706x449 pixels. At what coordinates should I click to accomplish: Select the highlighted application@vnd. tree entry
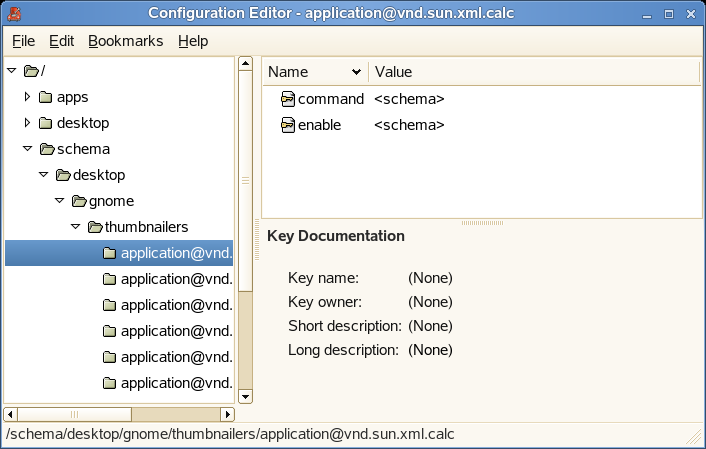(x=176, y=253)
